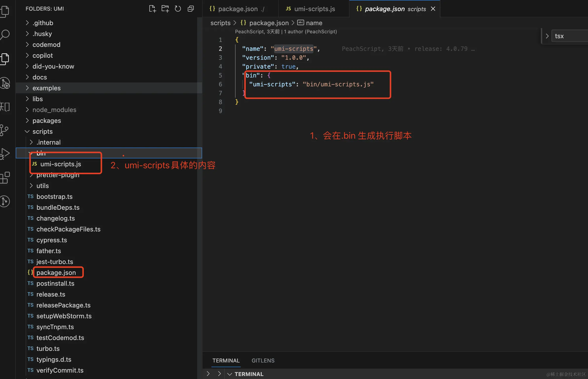Open the Extensions view

point(5,178)
